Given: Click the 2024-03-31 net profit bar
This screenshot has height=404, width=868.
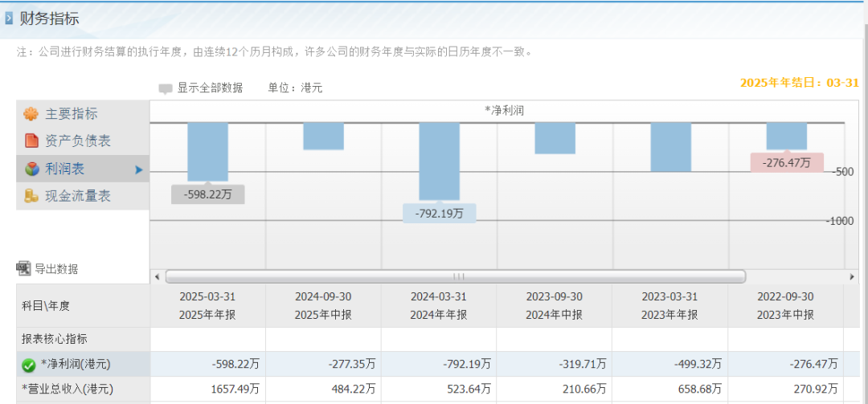Looking at the screenshot, I should click(x=439, y=161).
